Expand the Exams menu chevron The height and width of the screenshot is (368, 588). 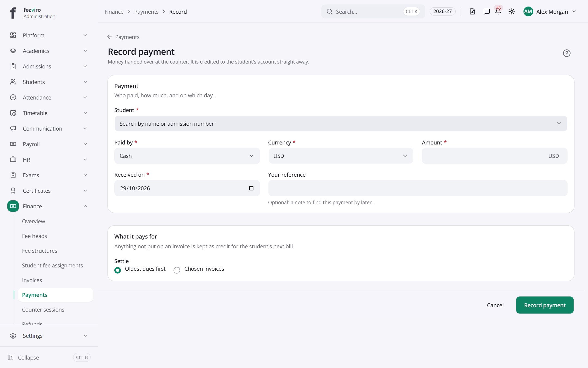(85, 175)
